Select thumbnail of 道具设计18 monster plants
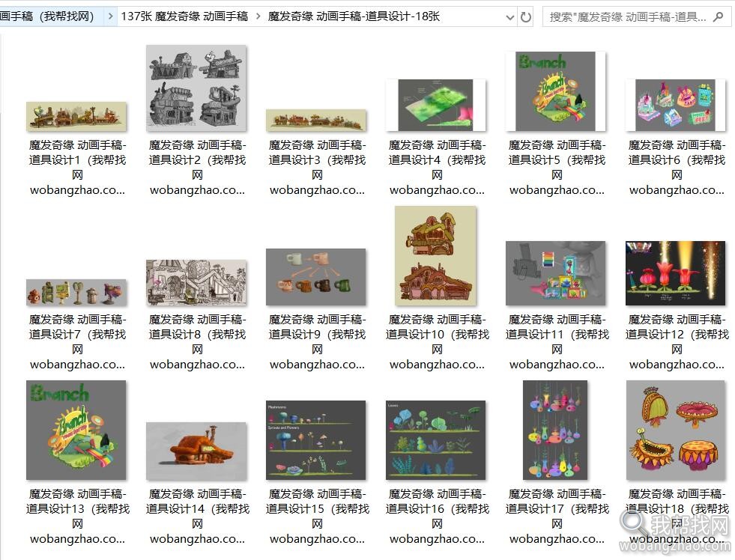The height and width of the screenshot is (560, 735). tap(676, 430)
